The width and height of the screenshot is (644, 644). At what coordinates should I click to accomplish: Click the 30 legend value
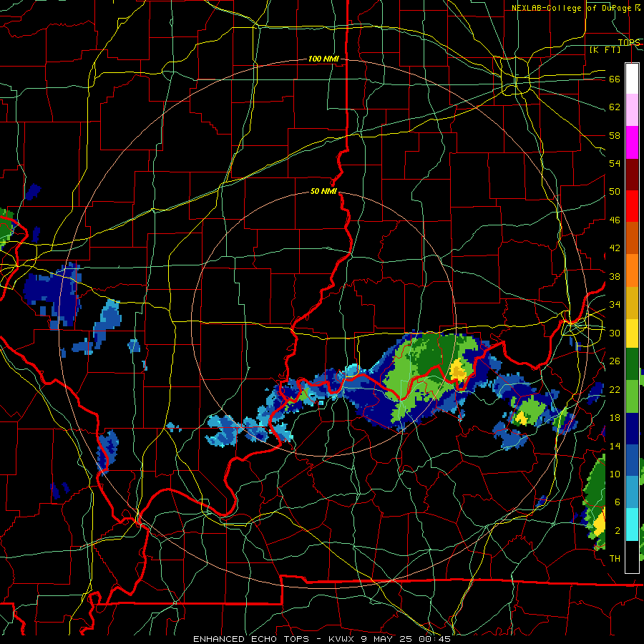coord(615,333)
